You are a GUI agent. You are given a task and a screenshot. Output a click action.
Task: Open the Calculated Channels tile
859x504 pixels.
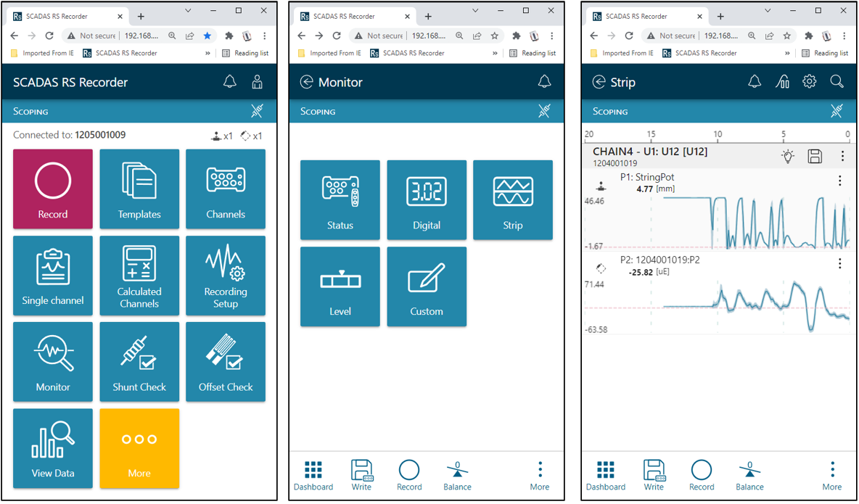point(139,275)
